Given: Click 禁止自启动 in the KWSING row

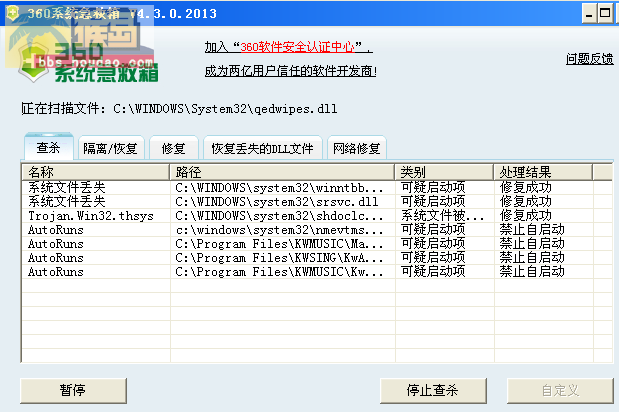Looking at the screenshot, I should [532, 258].
